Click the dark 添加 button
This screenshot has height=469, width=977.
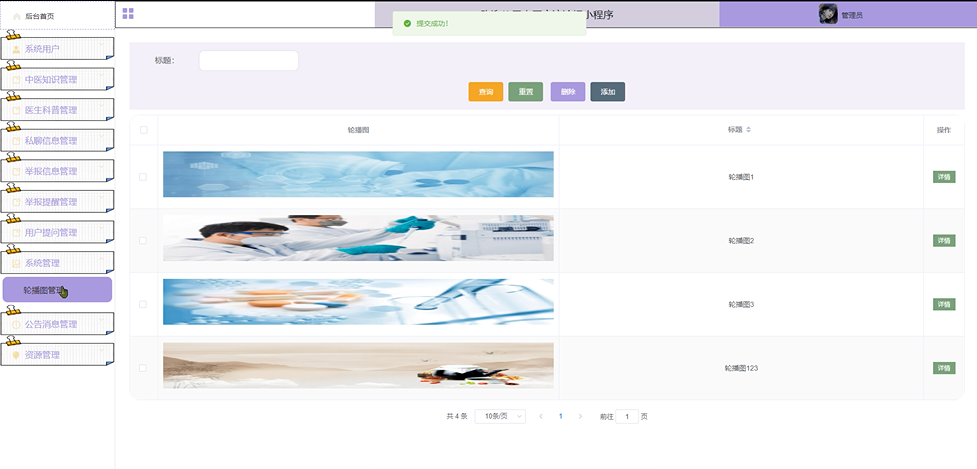(x=608, y=92)
